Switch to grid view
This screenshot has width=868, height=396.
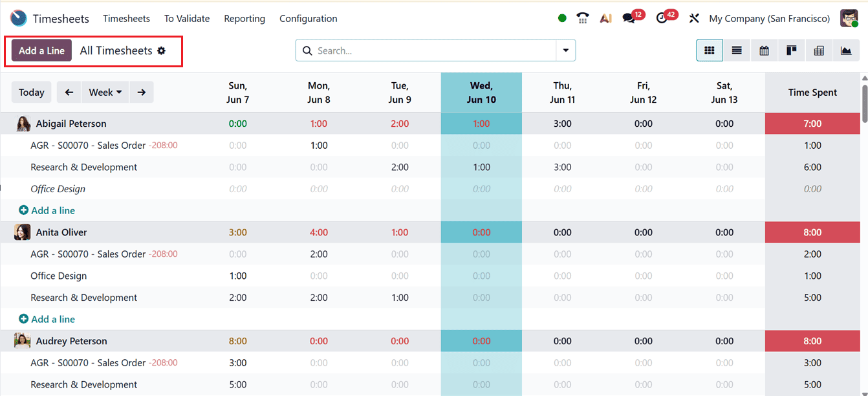point(710,50)
